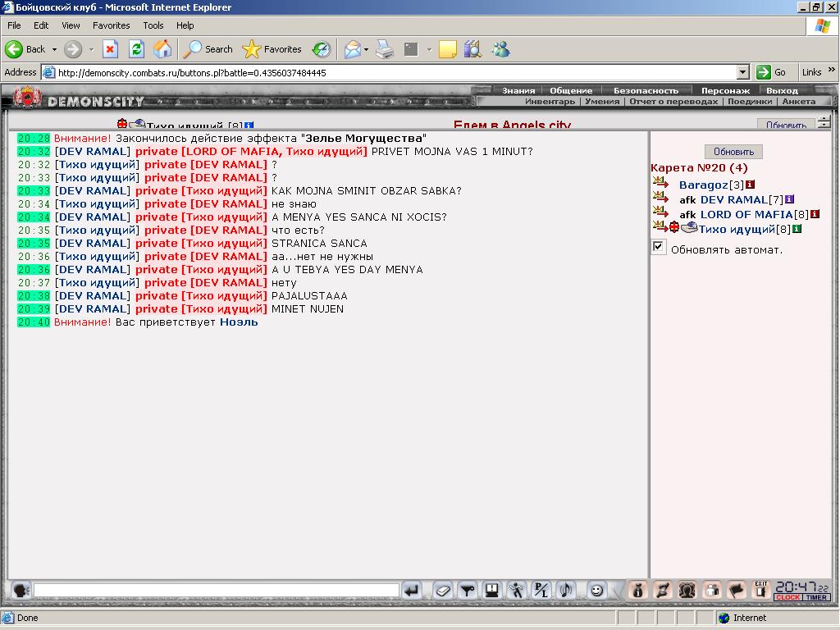The width and height of the screenshot is (840, 630).
Task: Open Инвентарь link
Action: [550, 101]
